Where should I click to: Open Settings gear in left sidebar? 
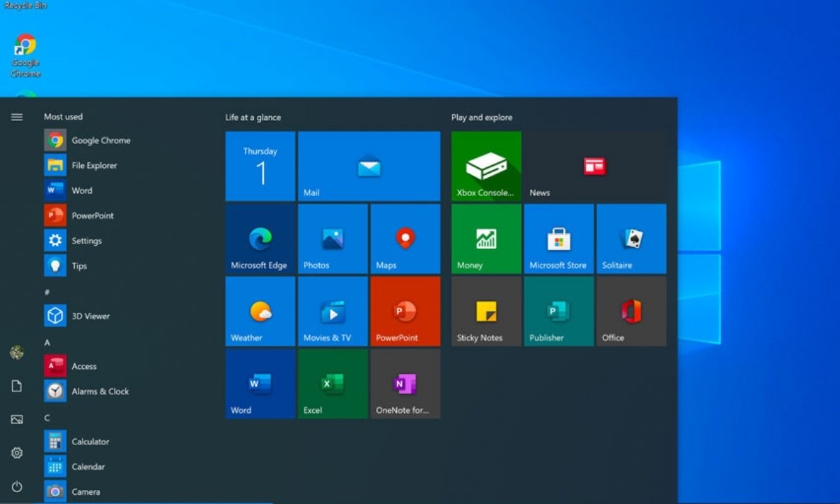pyautogui.click(x=17, y=453)
